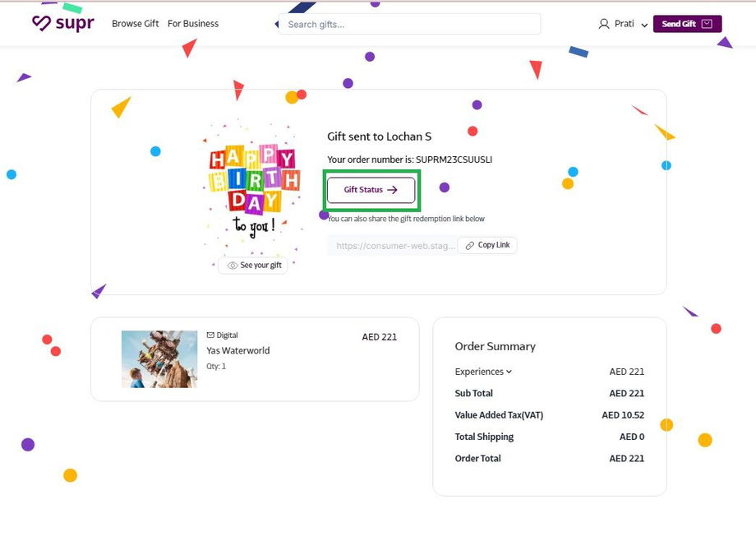Expand the Experiences row in Order Summary
This screenshot has height=555, width=756.
[483, 372]
